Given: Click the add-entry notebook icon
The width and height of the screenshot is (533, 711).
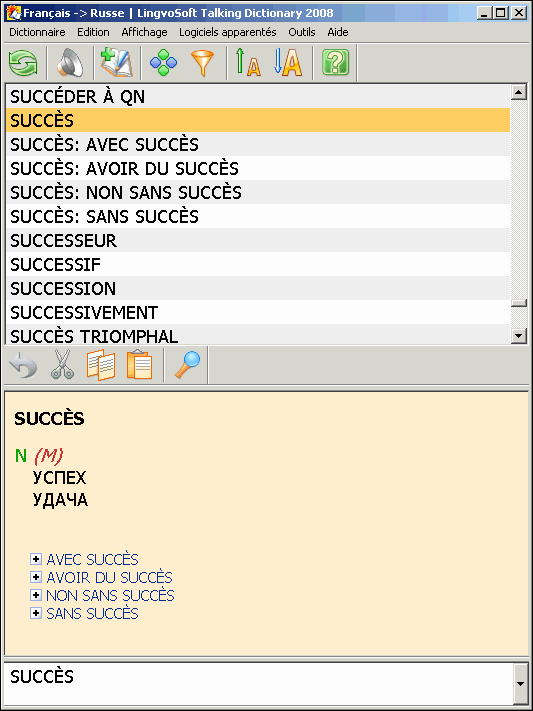Looking at the screenshot, I should tap(117, 63).
